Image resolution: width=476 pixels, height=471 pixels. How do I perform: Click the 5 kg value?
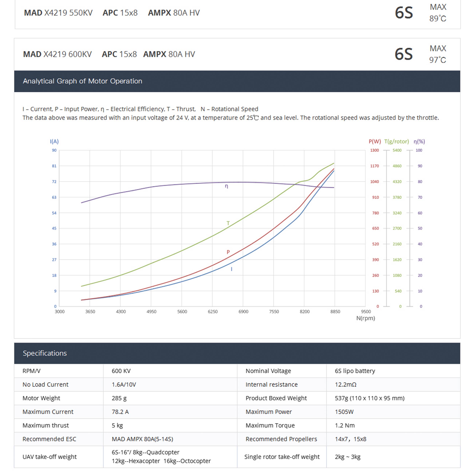[117, 426]
